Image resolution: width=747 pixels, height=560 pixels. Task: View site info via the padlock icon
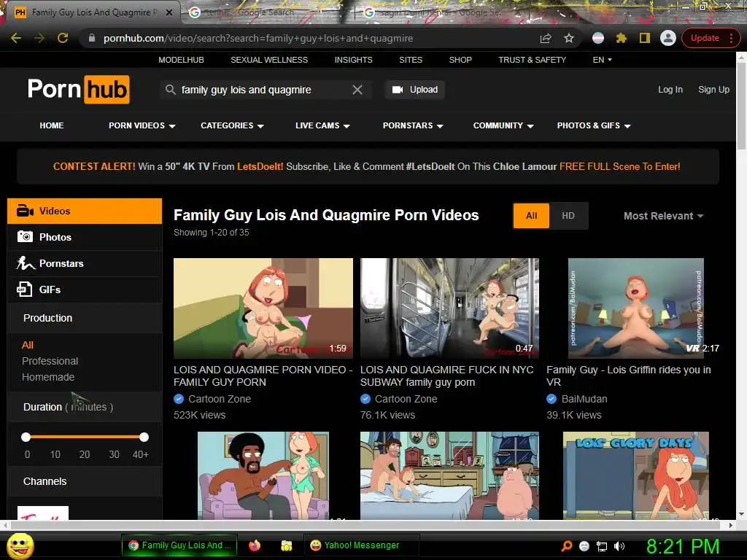tap(92, 38)
